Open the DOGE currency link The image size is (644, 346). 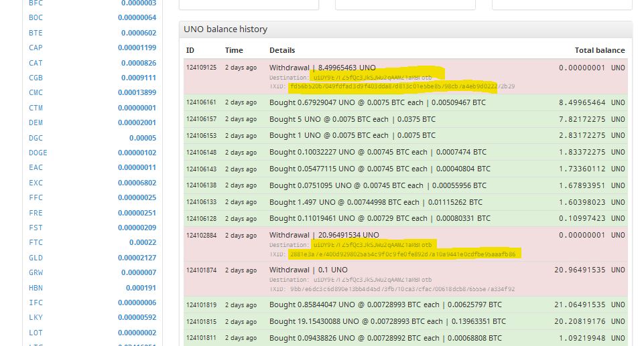click(x=38, y=153)
